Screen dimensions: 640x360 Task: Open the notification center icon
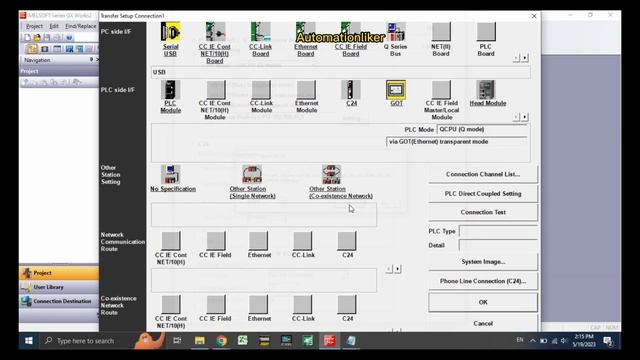pos(608,340)
